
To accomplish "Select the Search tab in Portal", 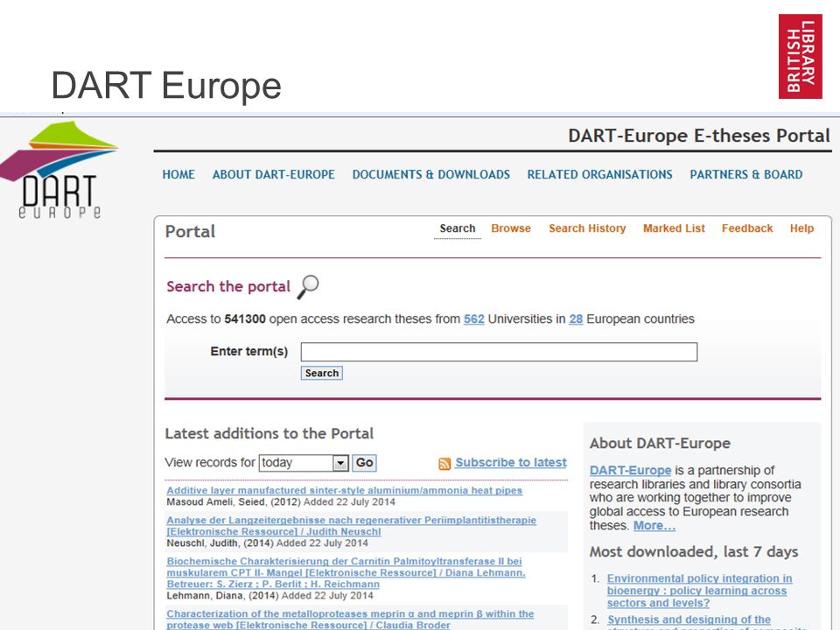I will [458, 228].
